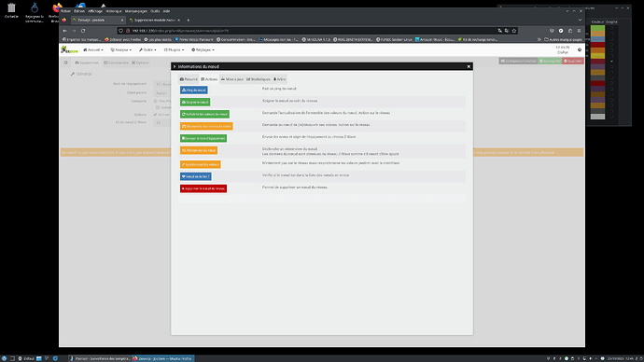Click the green refresh node values button
Screen dimensions: 644x362
(x=204, y=114)
